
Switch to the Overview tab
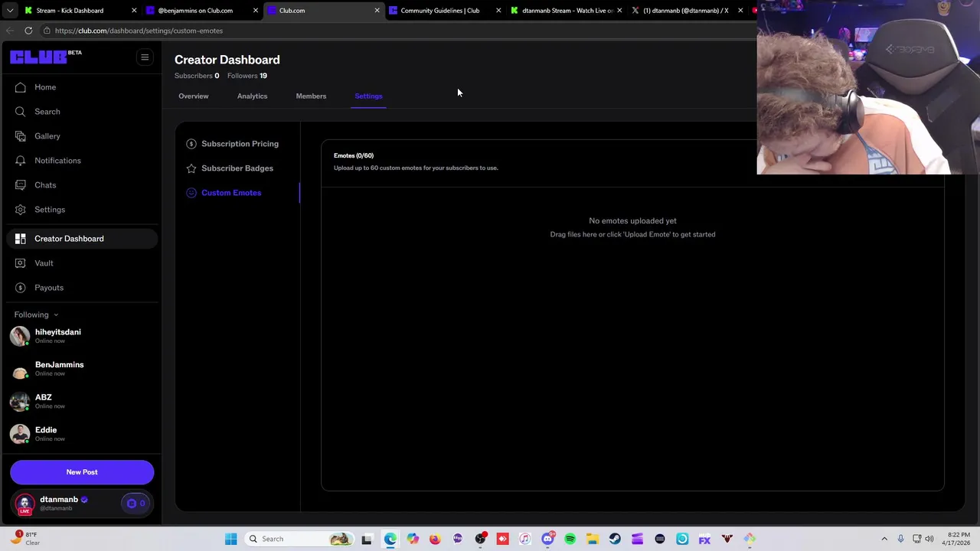point(193,96)
